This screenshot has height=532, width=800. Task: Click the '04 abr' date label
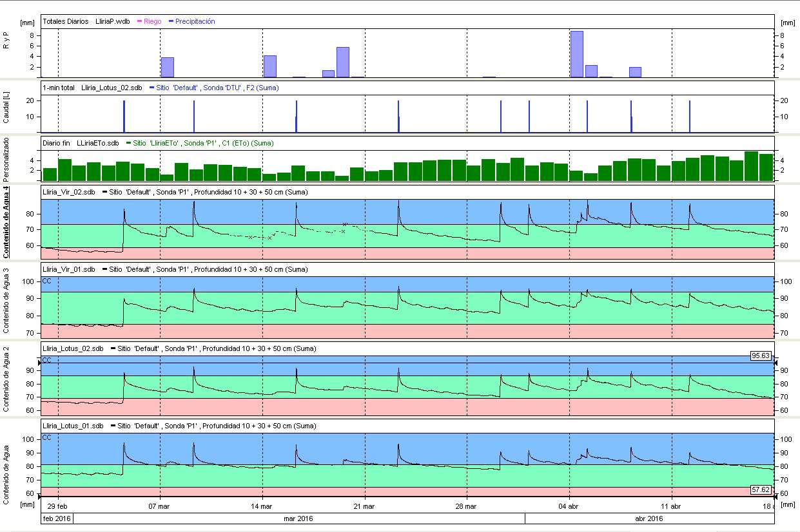pyautogui.click(x=570, y=506)
